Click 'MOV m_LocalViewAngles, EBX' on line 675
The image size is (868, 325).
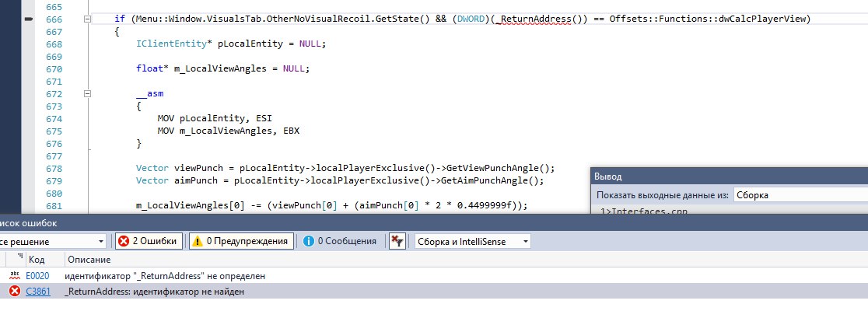pyautogui.click(x=229, y=131)
